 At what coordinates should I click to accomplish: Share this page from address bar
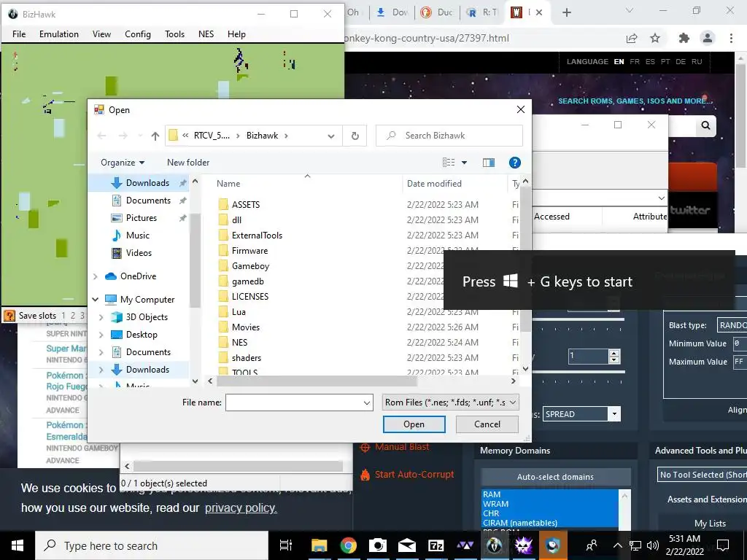632,38
